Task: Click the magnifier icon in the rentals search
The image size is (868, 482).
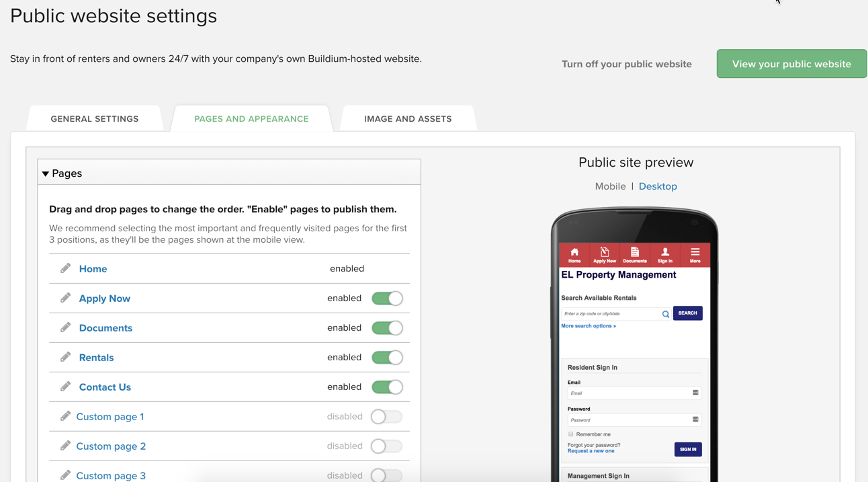Action: coord(666,313)
